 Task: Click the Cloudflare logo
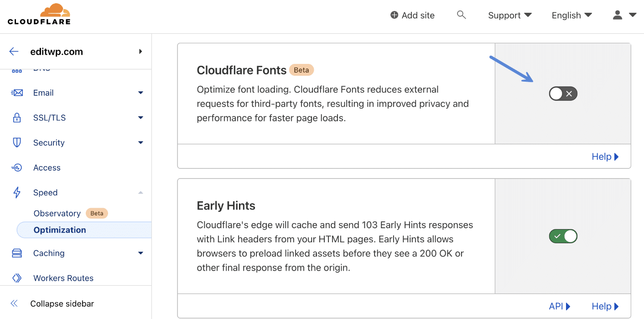39,14
